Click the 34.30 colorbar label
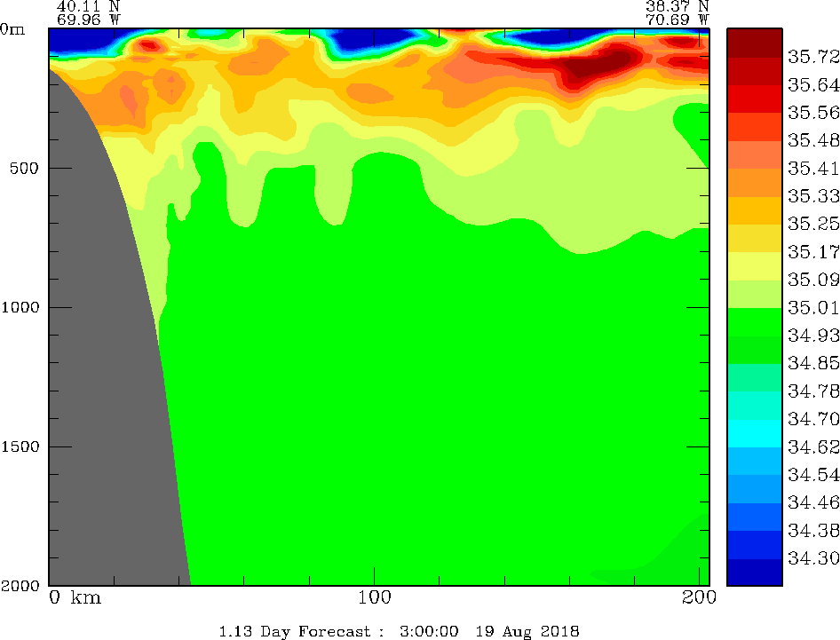 coord(813,558)
